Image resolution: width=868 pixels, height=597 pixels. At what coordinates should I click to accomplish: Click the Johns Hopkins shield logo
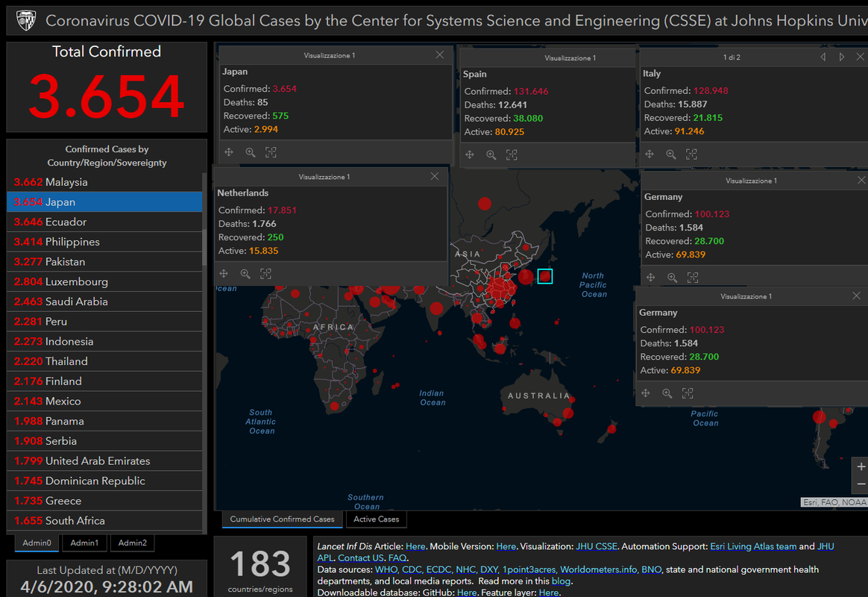(x=26, y=21)
